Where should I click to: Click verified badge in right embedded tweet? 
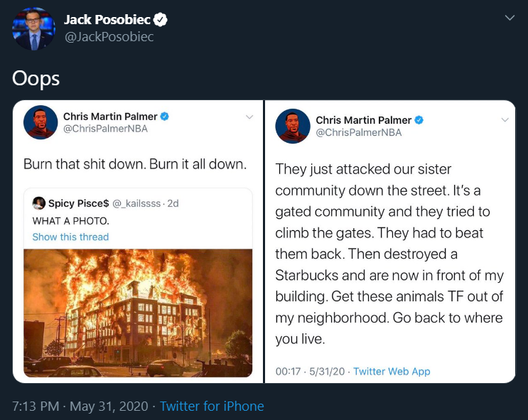tap(419, 120)
